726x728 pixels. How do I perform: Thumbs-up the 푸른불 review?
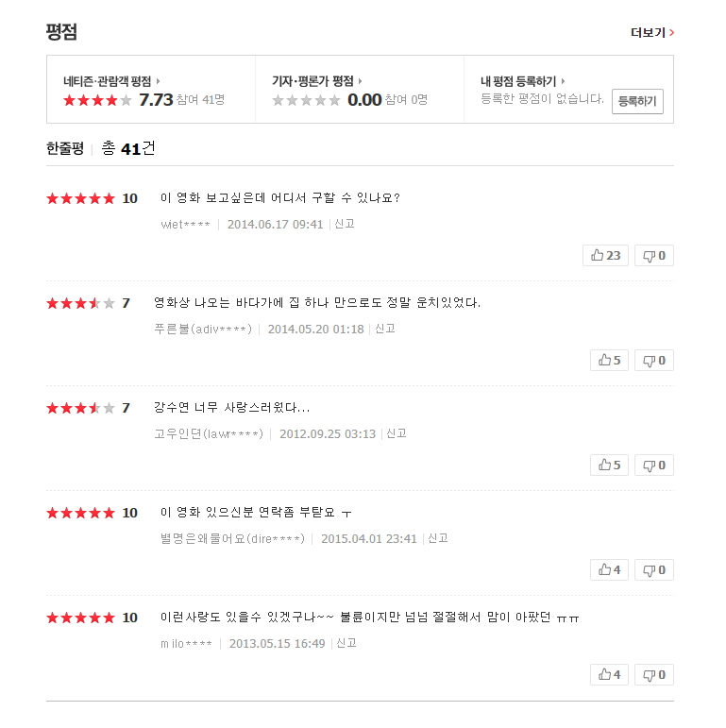pos(608,361)
